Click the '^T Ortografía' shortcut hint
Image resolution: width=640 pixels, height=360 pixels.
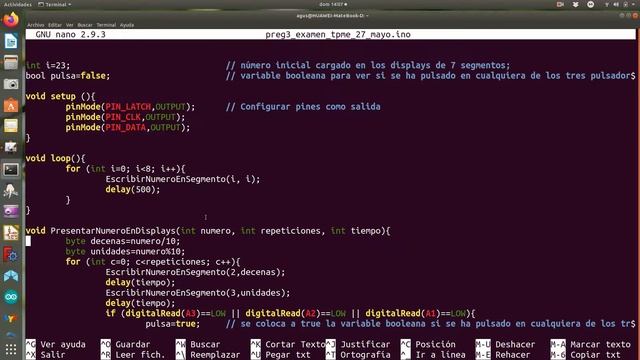[358, 355]
